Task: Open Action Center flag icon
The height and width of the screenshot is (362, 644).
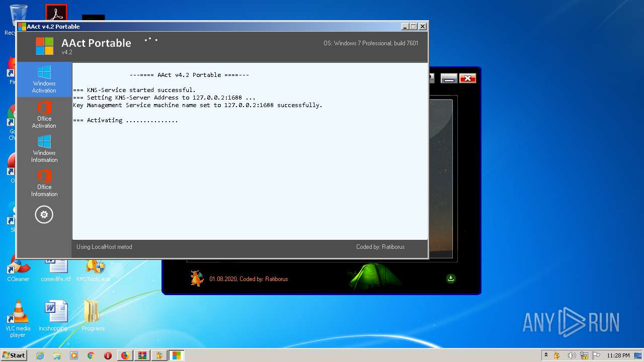Action: point(596,355)
